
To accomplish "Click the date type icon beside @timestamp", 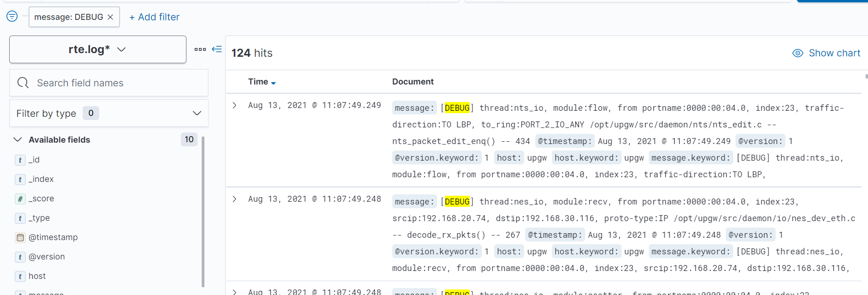I will point(20,238).
